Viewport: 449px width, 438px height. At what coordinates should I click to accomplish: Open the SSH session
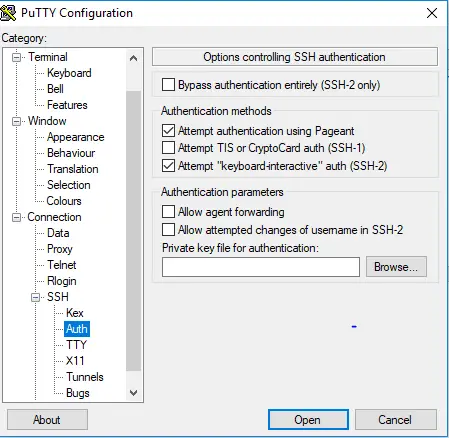pyautogui.click(x=308, y=420)
